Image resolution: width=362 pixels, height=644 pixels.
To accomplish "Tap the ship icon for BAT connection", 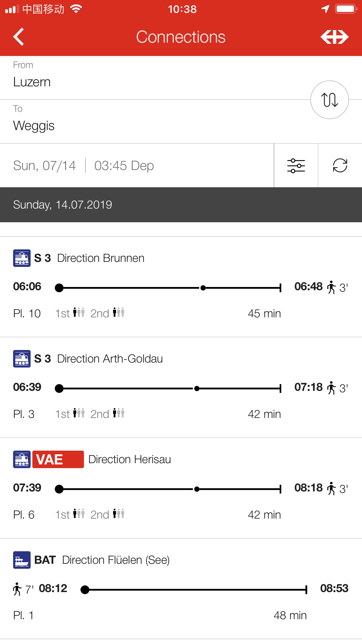I will [x=22, y=560].
